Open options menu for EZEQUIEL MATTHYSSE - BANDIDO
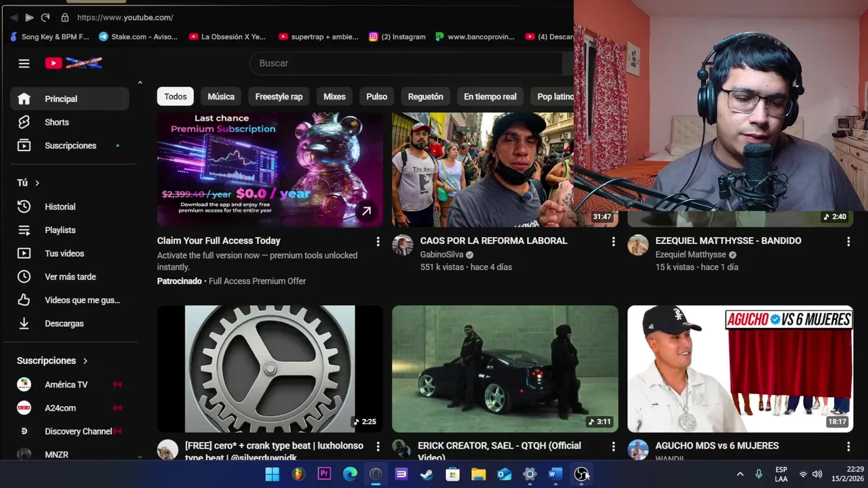 [848, 241]
